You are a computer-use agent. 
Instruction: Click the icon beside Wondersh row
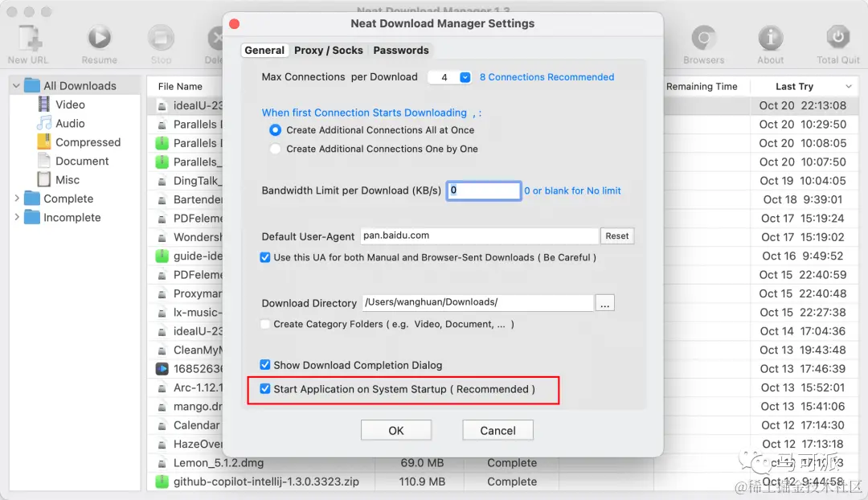(x=162, y=237)
